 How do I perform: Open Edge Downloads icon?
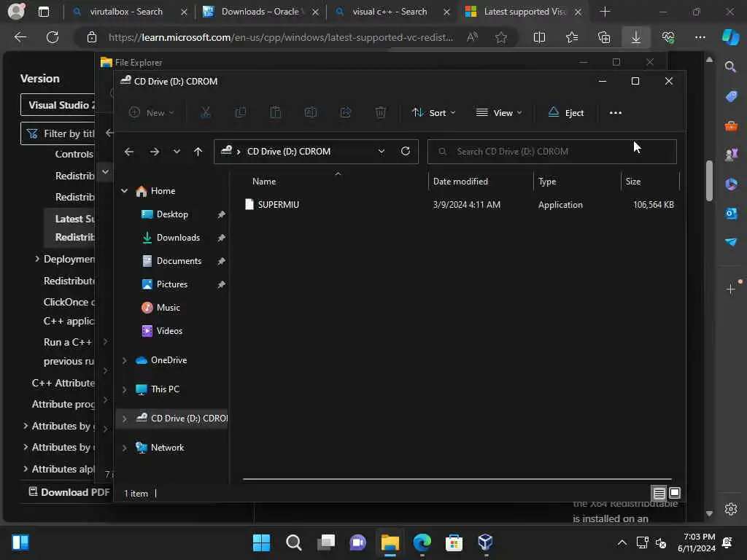(x=636, y=37)
